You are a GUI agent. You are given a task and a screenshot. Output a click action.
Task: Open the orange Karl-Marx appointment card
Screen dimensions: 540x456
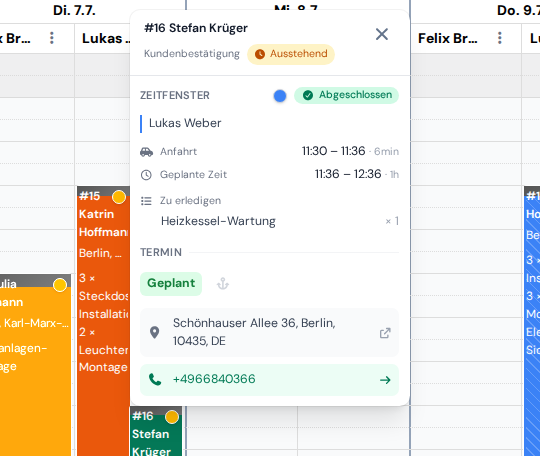click(x=35, y=365)
